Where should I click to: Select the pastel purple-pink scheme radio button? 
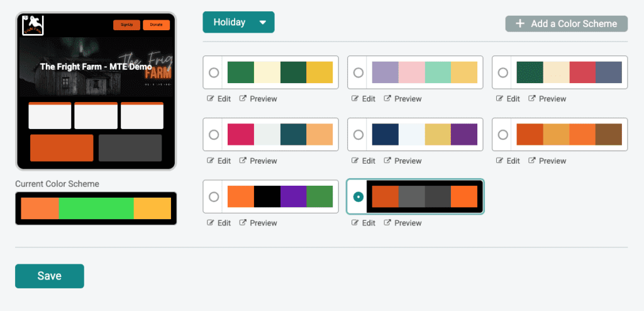tap(358, 72)
